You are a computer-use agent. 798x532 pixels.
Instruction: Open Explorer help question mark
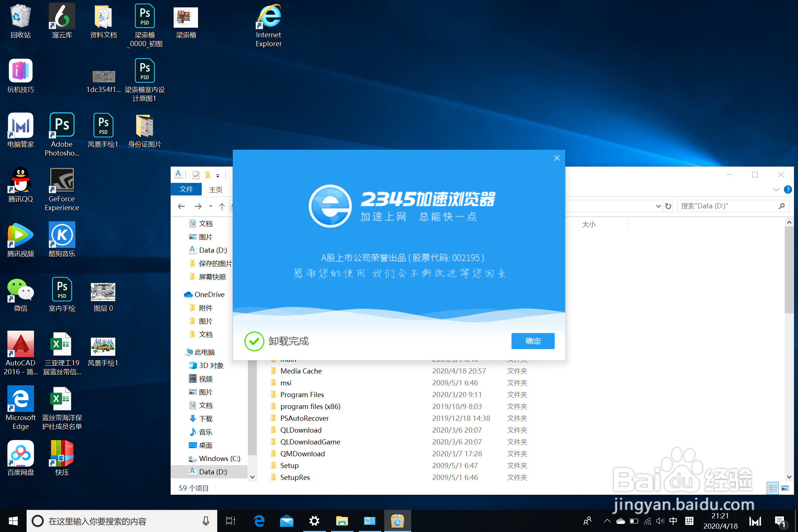788,190
